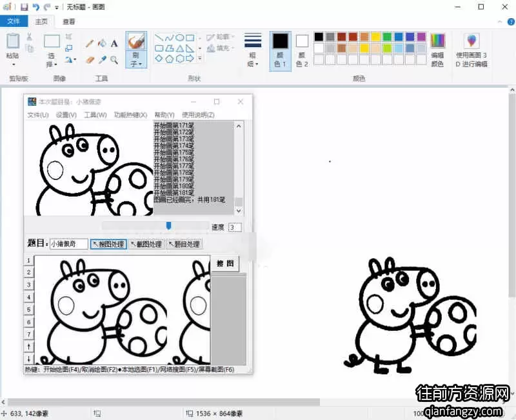Choose the Rounded rectangle shape
This screenshot has height=420, width=516.
click(x=159, y=48)
